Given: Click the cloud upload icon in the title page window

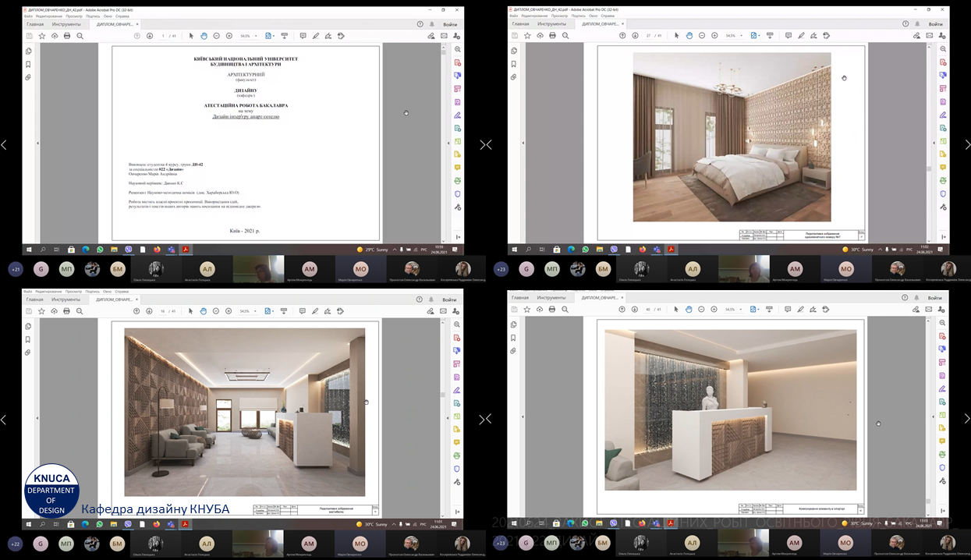Looking at the screenshot, I should (x=55, y=36).
